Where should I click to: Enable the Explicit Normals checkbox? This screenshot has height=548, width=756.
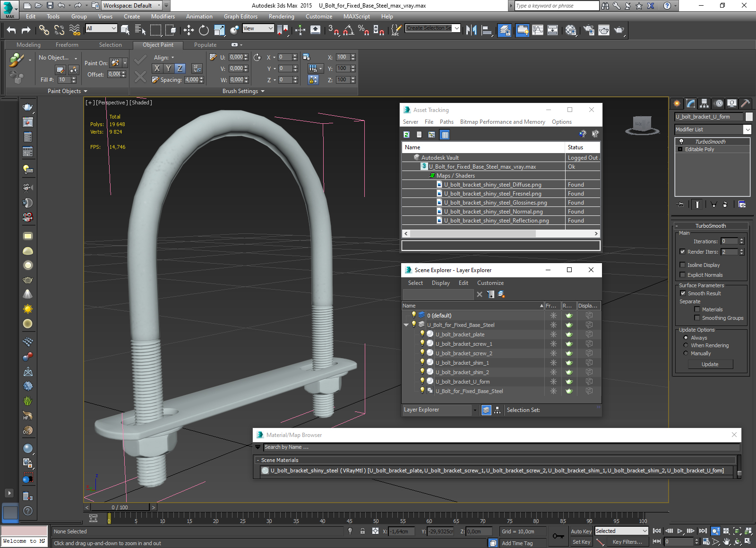pyautogui.click(x=682, y=275)
